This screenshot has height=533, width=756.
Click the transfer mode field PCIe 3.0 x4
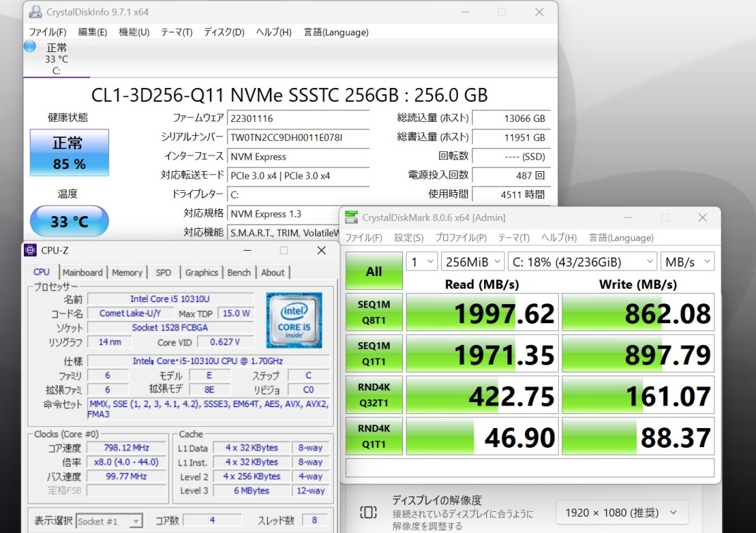click(298, 175)
